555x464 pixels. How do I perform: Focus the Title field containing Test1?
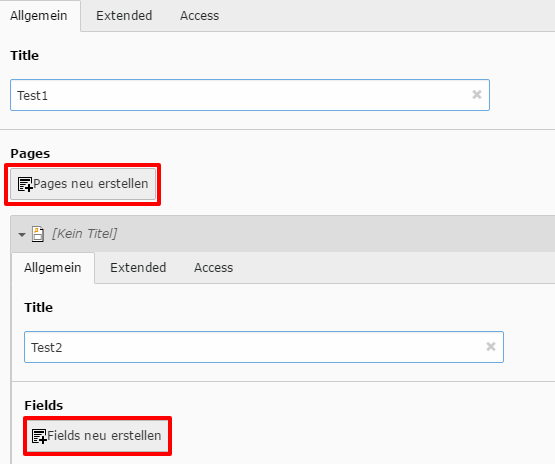tap(250, 95)
